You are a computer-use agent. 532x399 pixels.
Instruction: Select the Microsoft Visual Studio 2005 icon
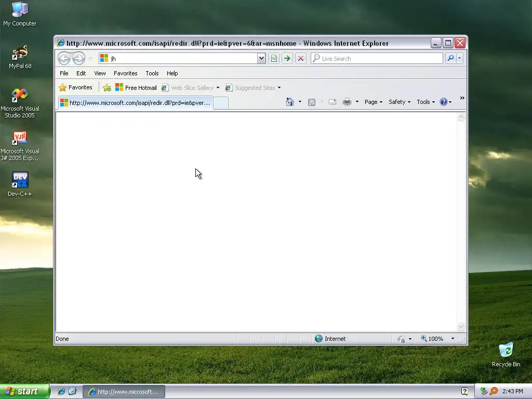pyautogui.click(x=20, y=103)
